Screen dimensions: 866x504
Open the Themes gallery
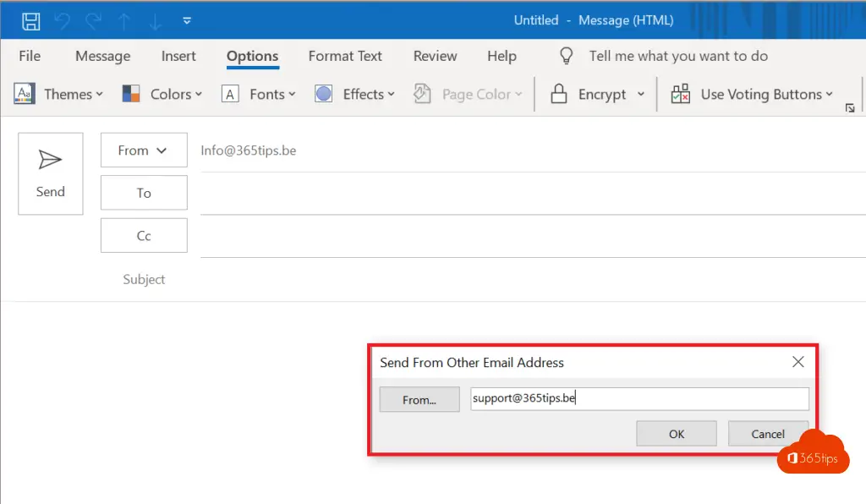coord(58,94)
